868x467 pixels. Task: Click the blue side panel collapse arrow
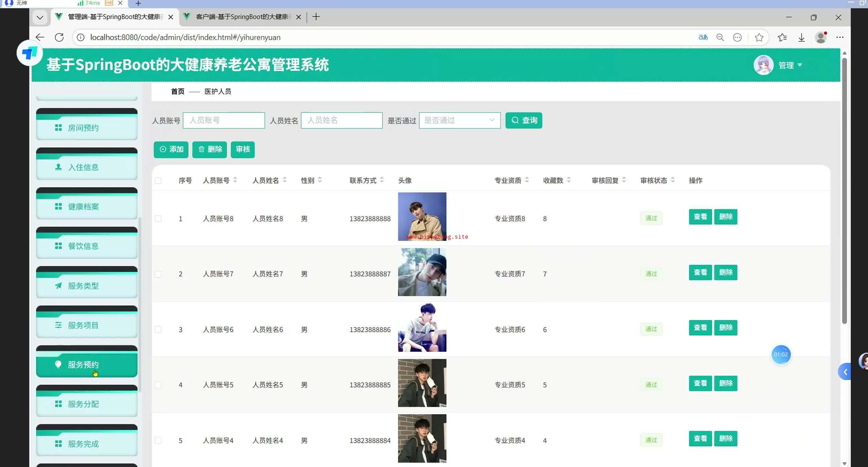click(x=845, y=372)
